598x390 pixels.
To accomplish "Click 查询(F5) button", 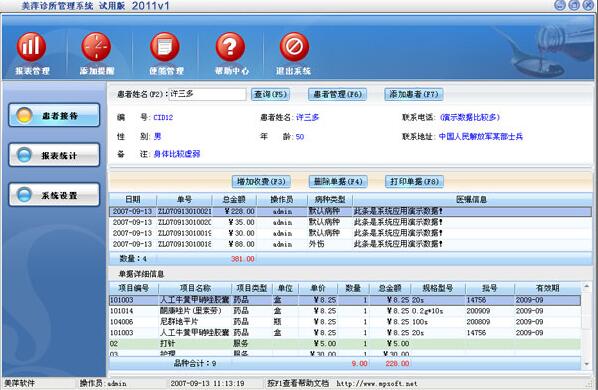I will [270, 94].
